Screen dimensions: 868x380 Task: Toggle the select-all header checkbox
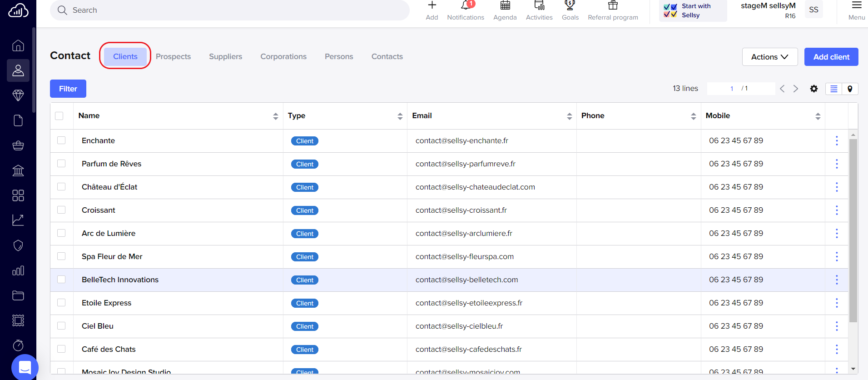click(x=59, y=116)
